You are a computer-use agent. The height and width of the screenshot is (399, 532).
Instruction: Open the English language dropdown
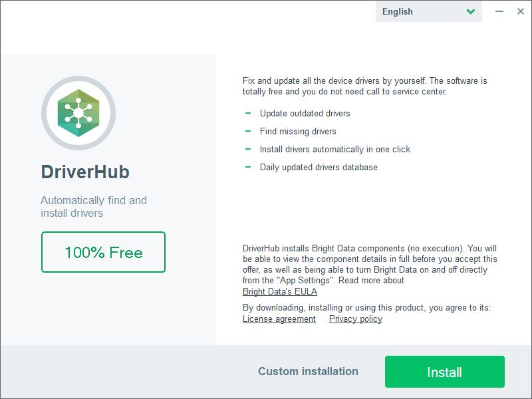tap(428, 11)
